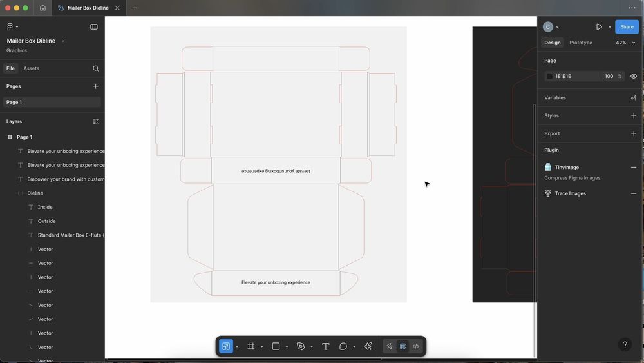Click the blue Share button
The width and height of the screenshot is (644, 363).
pyautogui.click(x=627, y=26)
